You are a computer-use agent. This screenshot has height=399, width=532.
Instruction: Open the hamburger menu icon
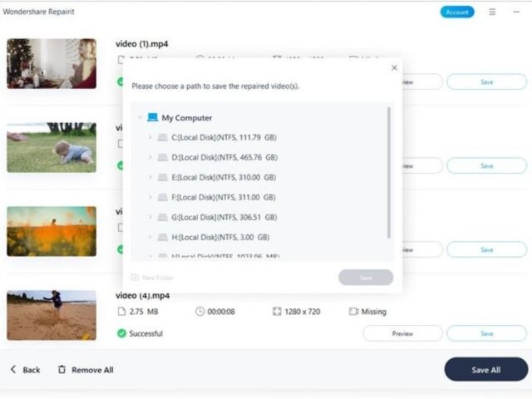coord(492,12)
